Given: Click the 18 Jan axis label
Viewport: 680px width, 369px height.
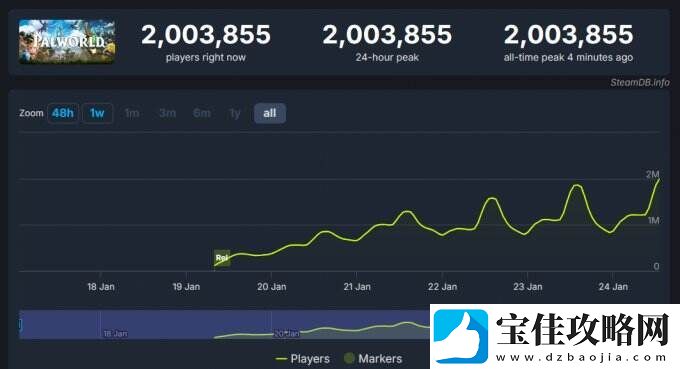Looking at the screenshot, I should [x=101, y=287].
